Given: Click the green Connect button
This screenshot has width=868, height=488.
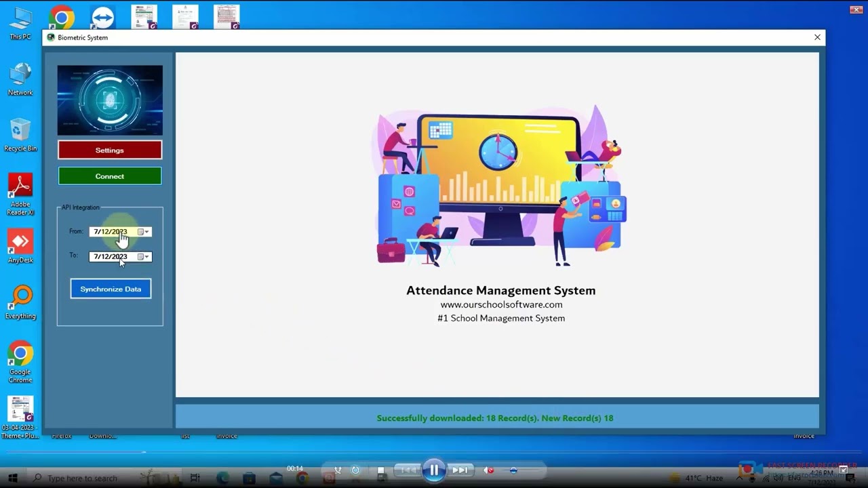Looking at the screenshot, I should click(110, 176).
